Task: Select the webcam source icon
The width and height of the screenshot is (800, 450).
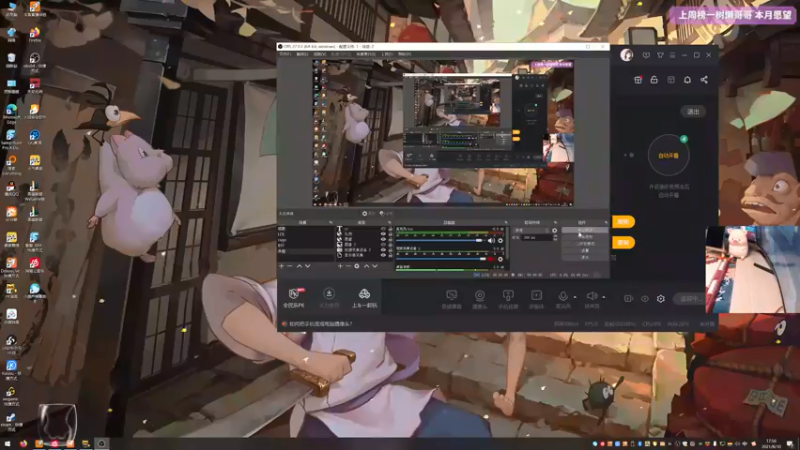Action: pos(480,295)
